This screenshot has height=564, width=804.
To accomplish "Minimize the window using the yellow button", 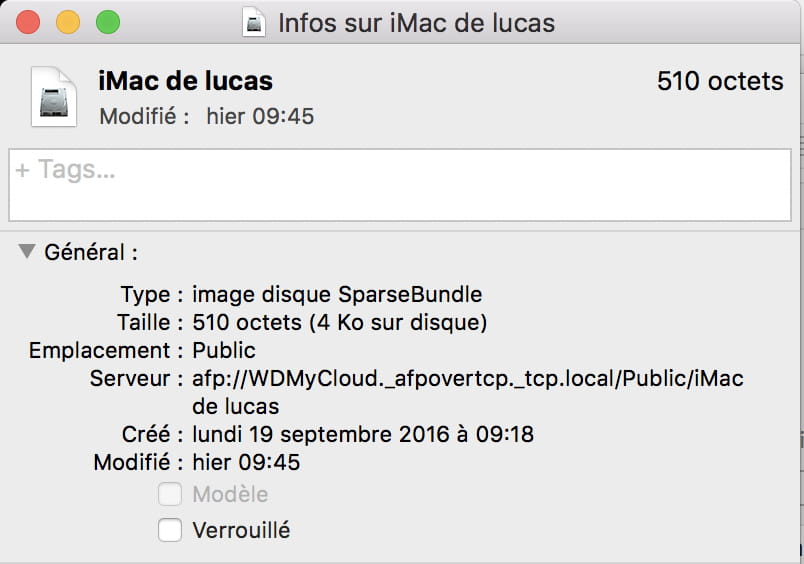I will 68,23.
